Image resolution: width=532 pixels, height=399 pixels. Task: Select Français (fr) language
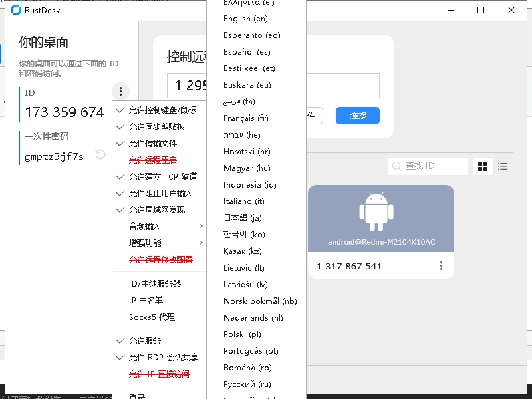coord(257,118)
